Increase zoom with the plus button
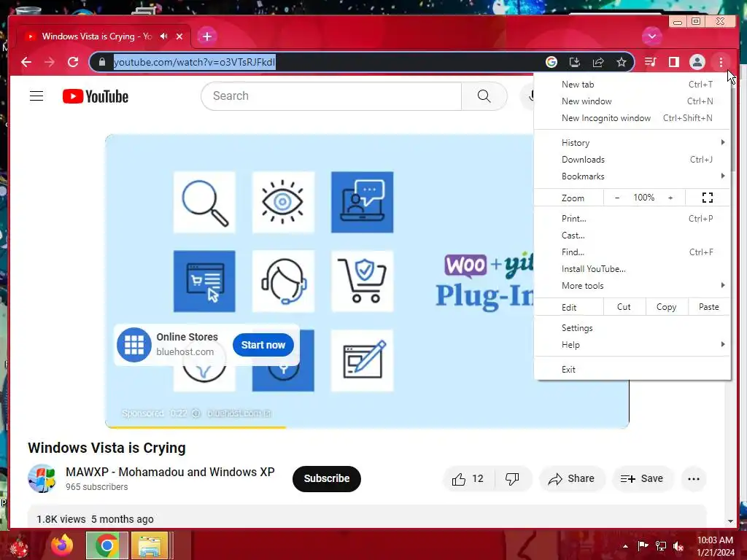Image resolution: width=747 pixels, height=560 pixels. pos(670,198)
